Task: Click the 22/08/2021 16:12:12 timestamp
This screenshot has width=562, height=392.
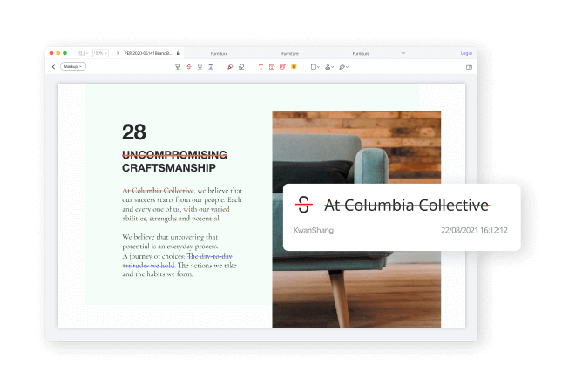Action: pyautogui.click(x=474, y=230)
